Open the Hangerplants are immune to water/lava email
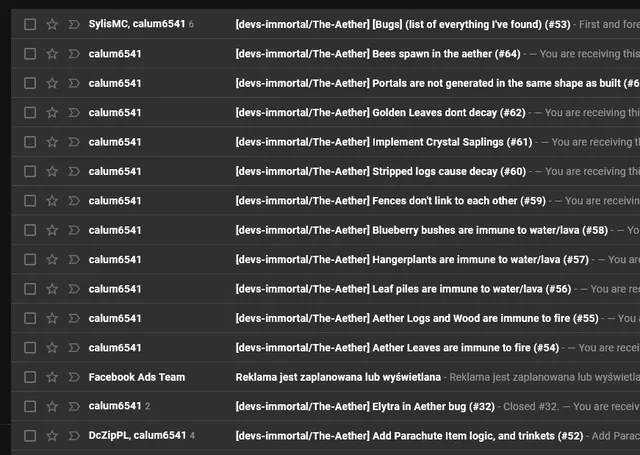Image resolution: width=640 pixels, height=455 pixels. [x=412, y=260]
